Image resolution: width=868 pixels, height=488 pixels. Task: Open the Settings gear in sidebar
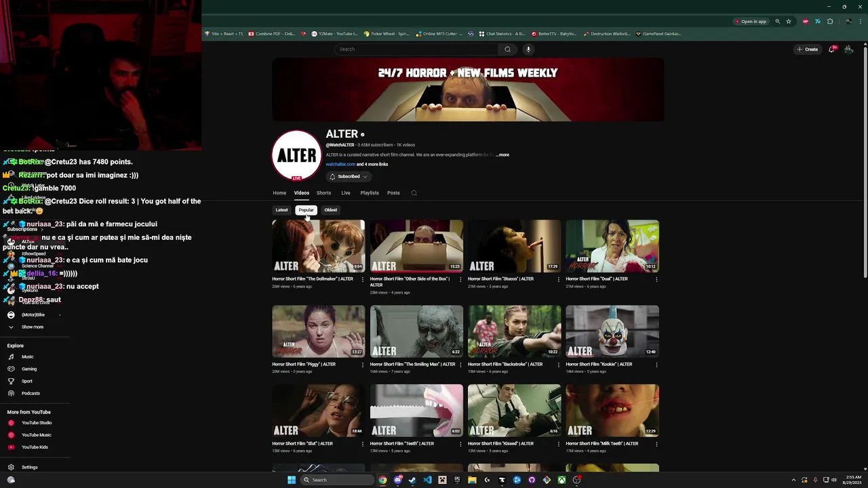(11, 467)
